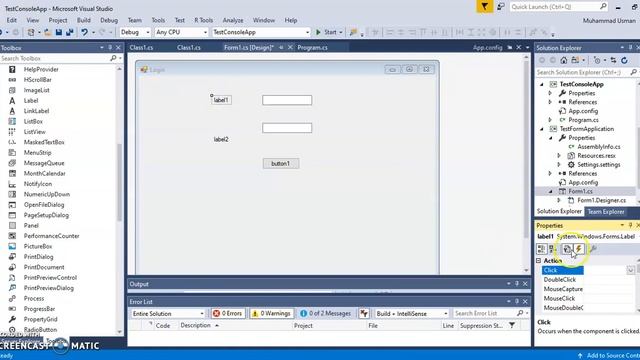The height and width of the screenshot is (360, 640).
Task: Toggle auto-hide pin on Output panel
Action: click(x=517, y=284)
